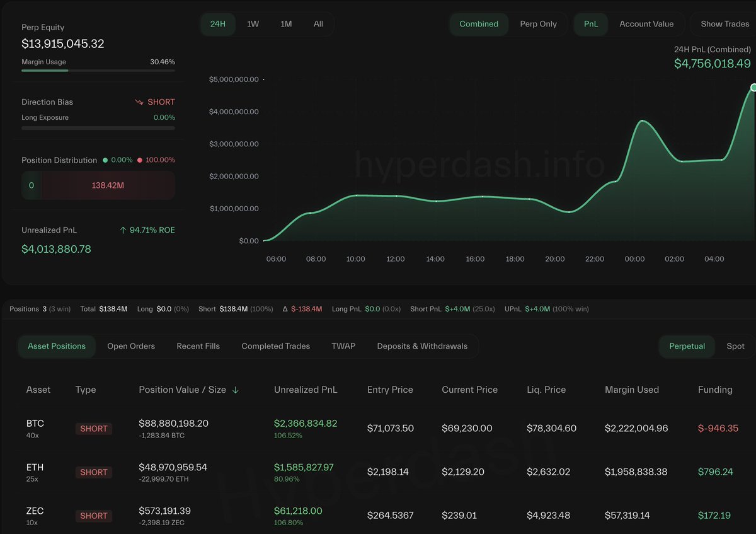Click BTC liquidation price $78,304.60
This screenshot has width=756, height=534.
[551, 428]
